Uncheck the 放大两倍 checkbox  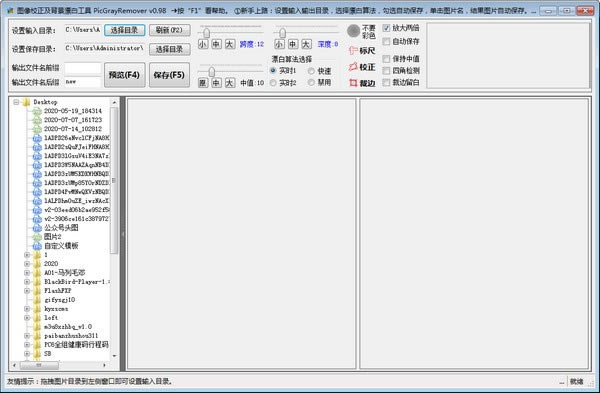386,28
